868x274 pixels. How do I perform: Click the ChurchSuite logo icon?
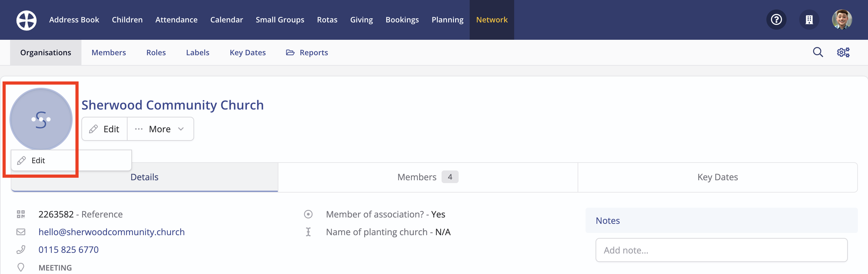coord(26,20)
